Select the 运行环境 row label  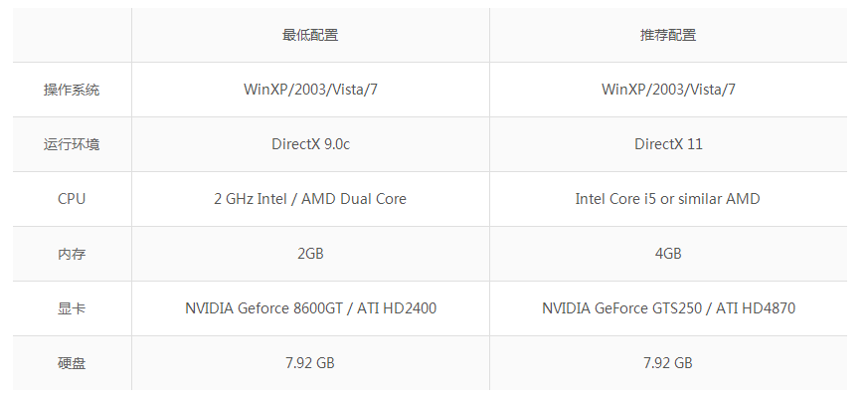72,144
